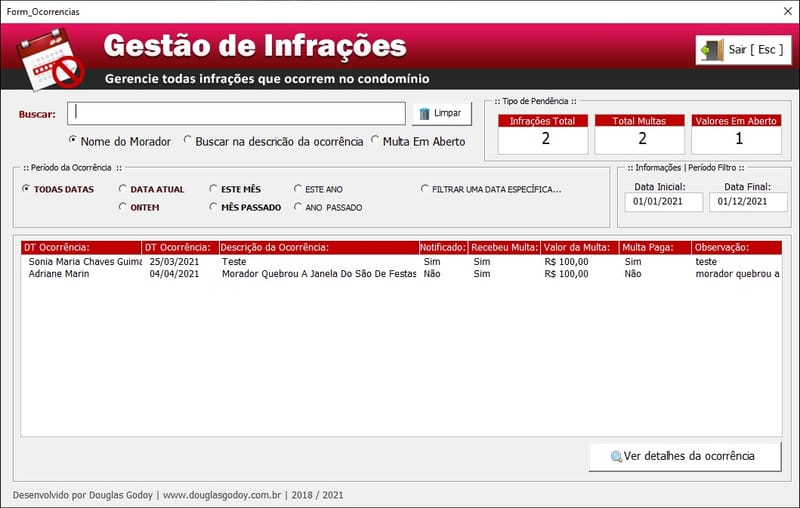Screen dimensions: 800x508
Task: Choose the TODAS DATAS period option
Action: tap(27, 188)
